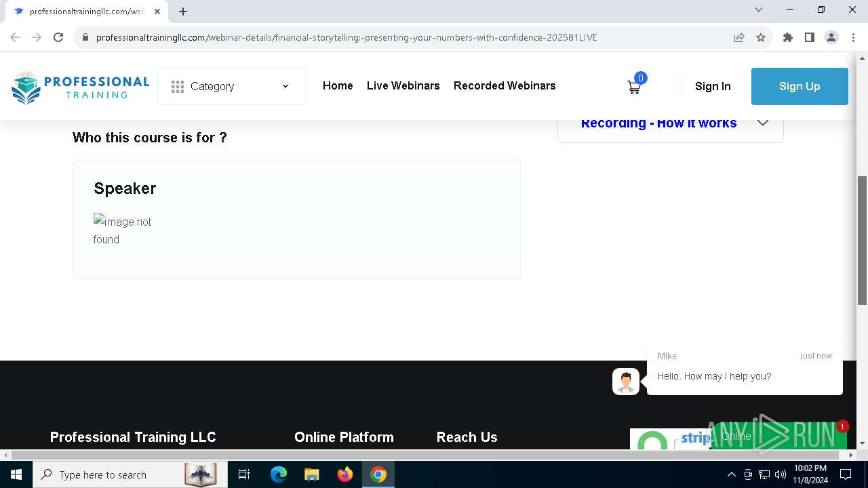
Task: Open the Chrome three-dot menu
Action: click(853, 37)
